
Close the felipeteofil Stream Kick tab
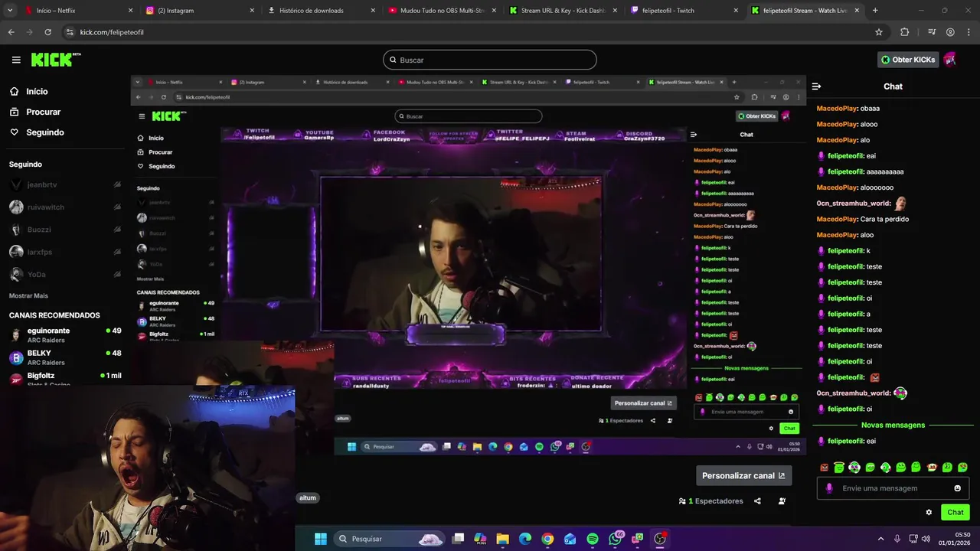(x=857, y=11)
